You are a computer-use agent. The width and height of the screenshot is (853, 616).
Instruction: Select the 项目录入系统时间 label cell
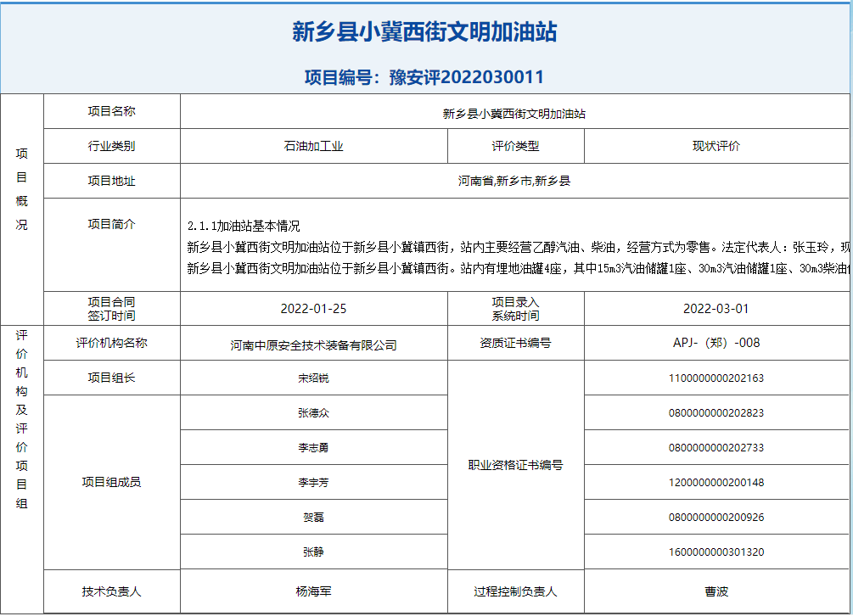click(516, 308)
